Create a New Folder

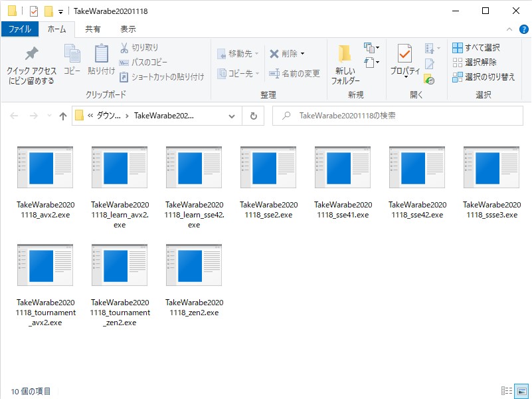pos(345,65)
